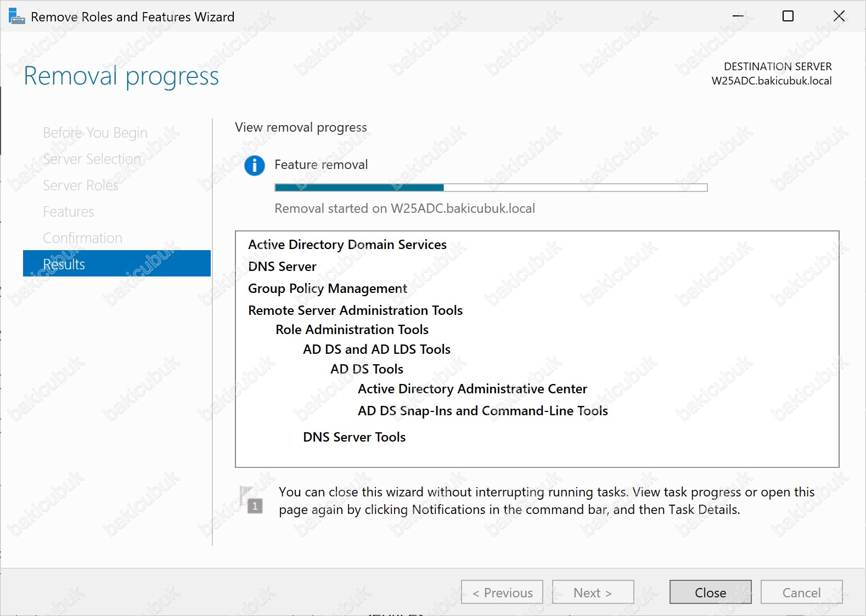Select AD DS and AD LDS Tools
This screenshot has width=866, height=616.
pos(376,349)
